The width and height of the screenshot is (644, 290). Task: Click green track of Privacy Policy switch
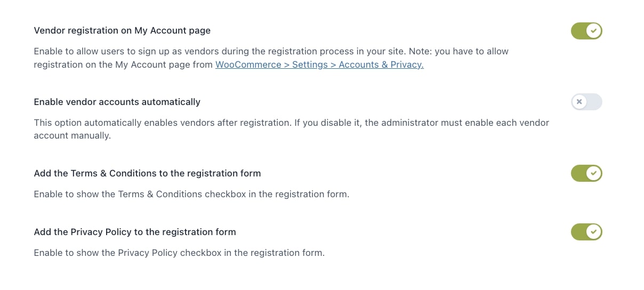[578, 232]
